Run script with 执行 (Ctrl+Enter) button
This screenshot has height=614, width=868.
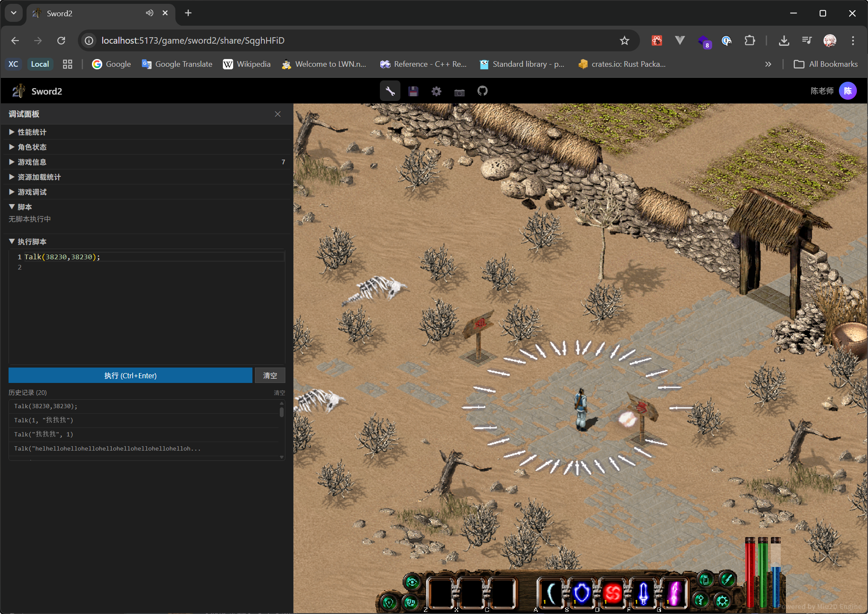tap(130, 375)
